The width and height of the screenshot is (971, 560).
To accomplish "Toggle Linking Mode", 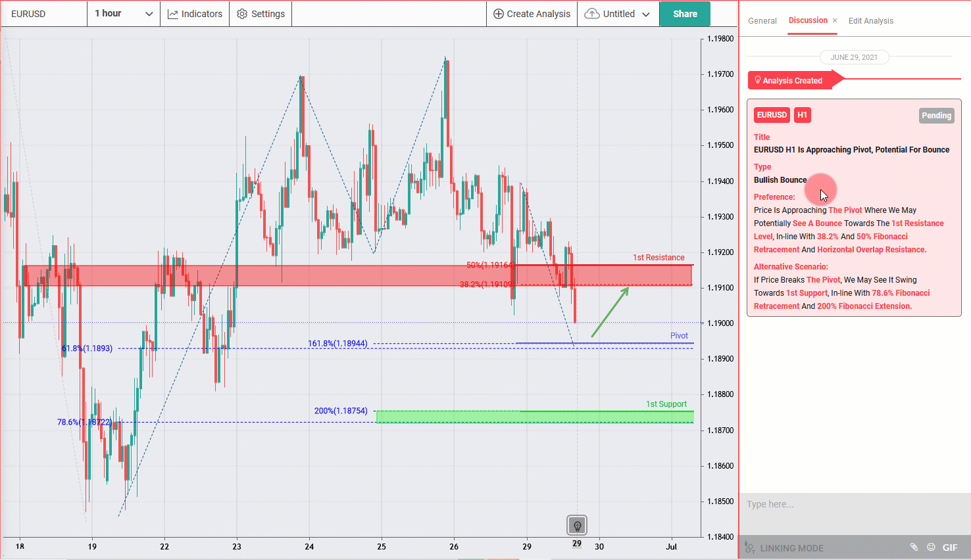I will coord(784,548).
